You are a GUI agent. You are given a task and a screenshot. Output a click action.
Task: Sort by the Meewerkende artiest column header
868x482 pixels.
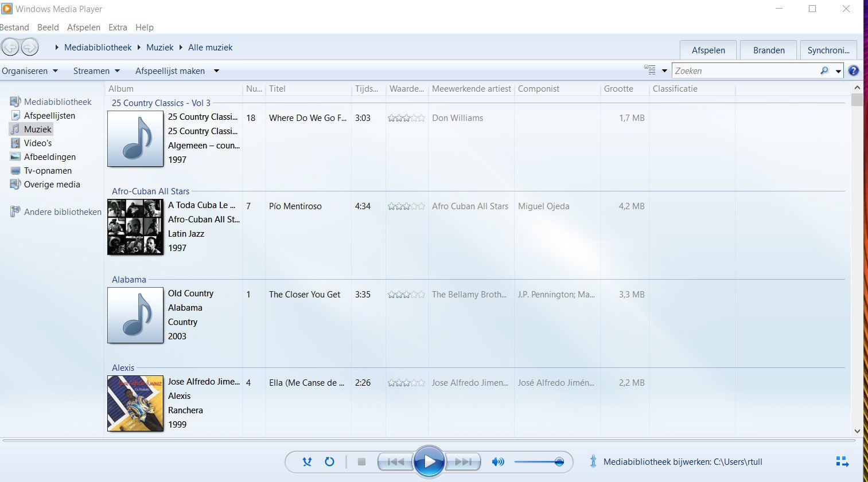coord(471,89)
